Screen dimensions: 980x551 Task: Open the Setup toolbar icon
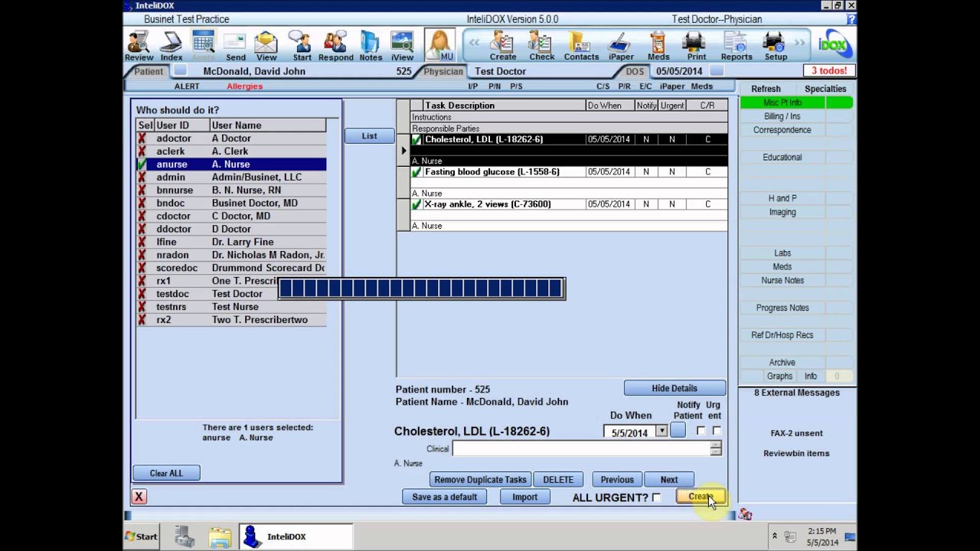coord(776,46)
